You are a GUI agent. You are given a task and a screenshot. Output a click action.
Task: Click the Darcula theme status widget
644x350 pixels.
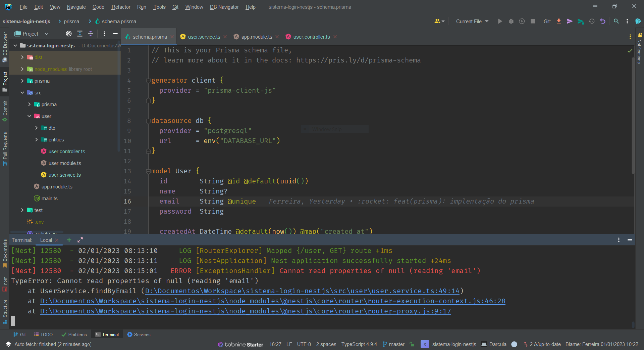(494, 344)
